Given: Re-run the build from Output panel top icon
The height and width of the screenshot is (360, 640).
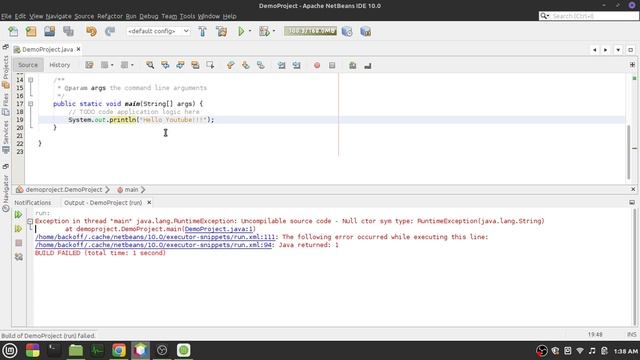Looking at the screenshot, I should tap(18, 214).
